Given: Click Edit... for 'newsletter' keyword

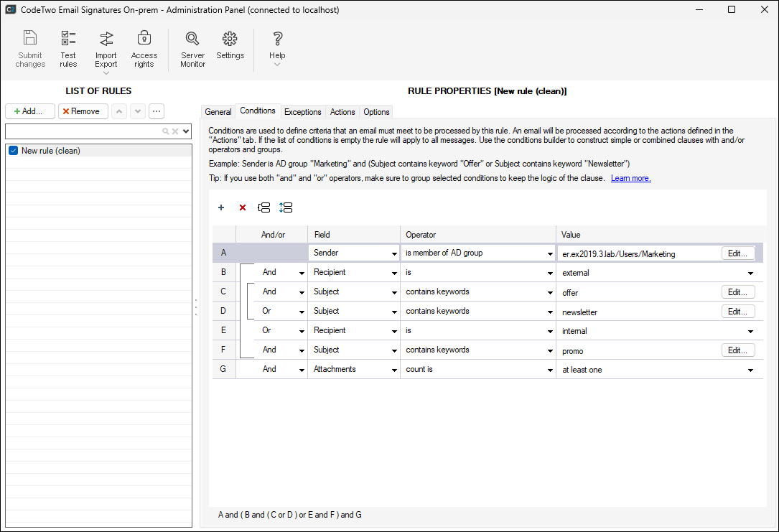Looking at the screenshot, I should pyautogui.click(x=738, y=312).
